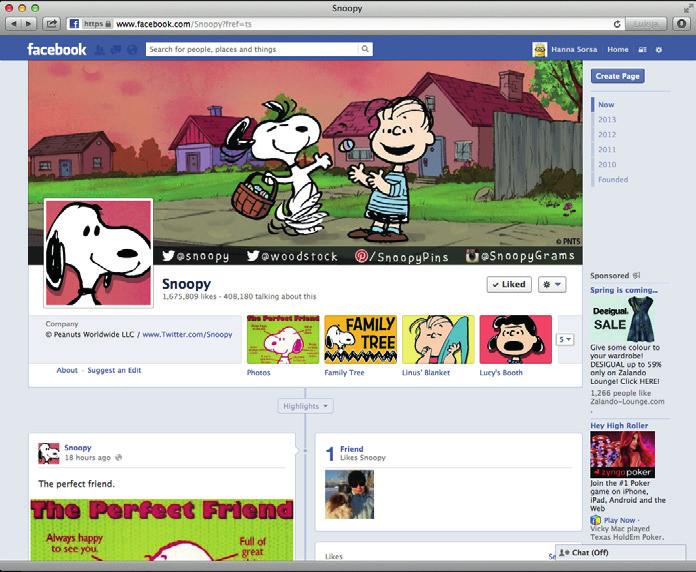Expand the tab count dropdown showing 5
Screen dimensions: 696x572
[x=565, y=339]
